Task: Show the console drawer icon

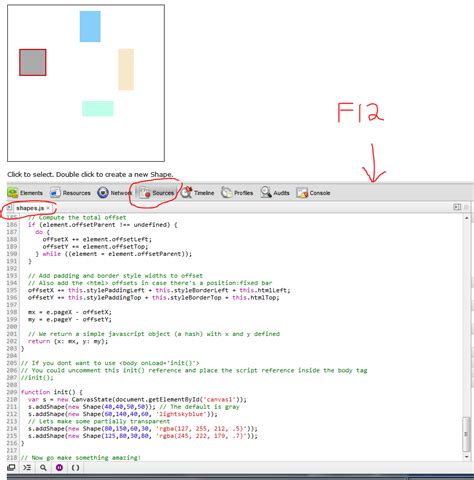Action: (x=27, y=468)
